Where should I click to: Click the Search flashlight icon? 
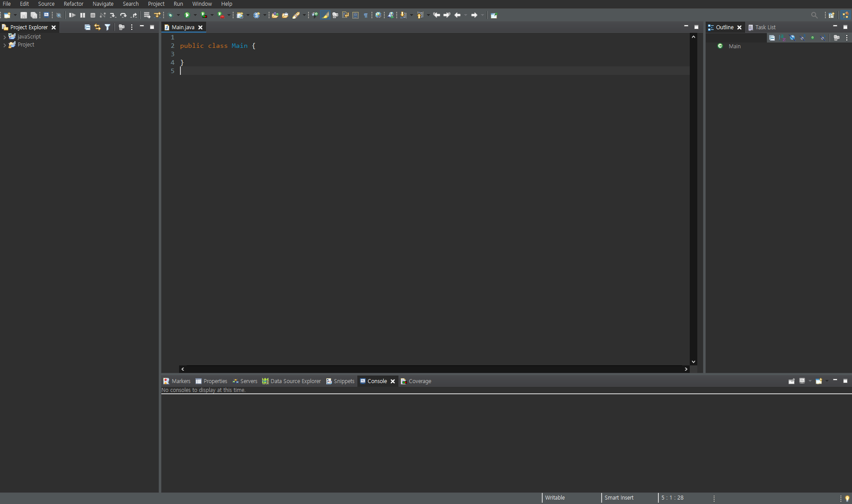point(296,15)
